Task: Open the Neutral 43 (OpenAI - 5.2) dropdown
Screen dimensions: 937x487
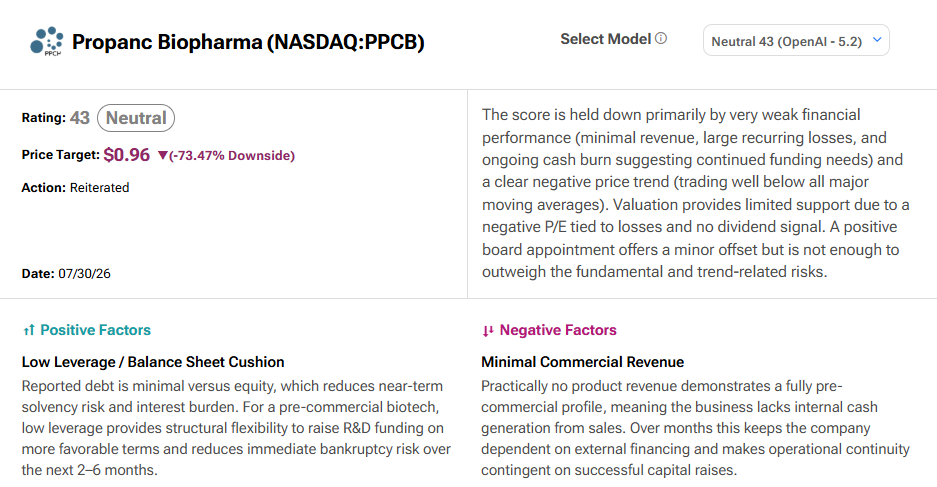Action: [796, 41]
